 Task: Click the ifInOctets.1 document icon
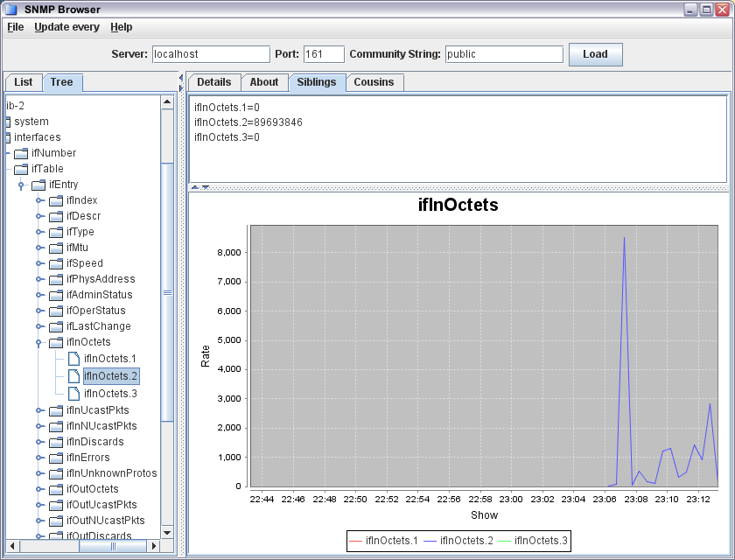pos(73,359)
